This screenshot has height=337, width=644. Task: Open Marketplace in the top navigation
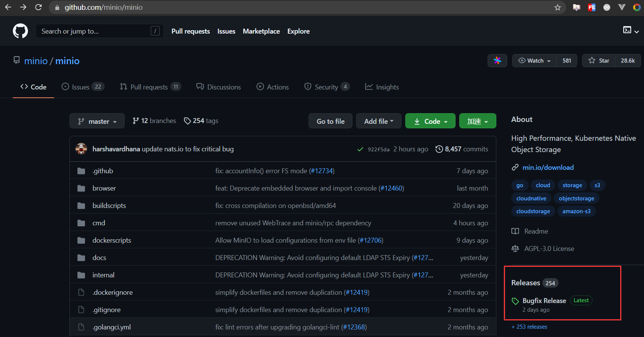pos(261,31)
